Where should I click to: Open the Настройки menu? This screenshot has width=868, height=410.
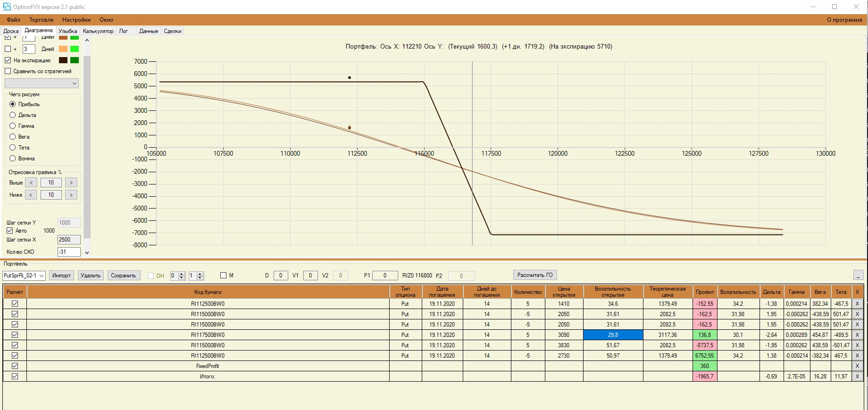(76, 20)
